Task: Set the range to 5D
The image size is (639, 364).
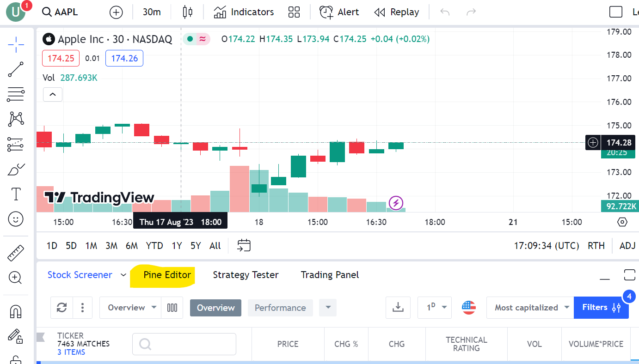Action: [71, 246]
